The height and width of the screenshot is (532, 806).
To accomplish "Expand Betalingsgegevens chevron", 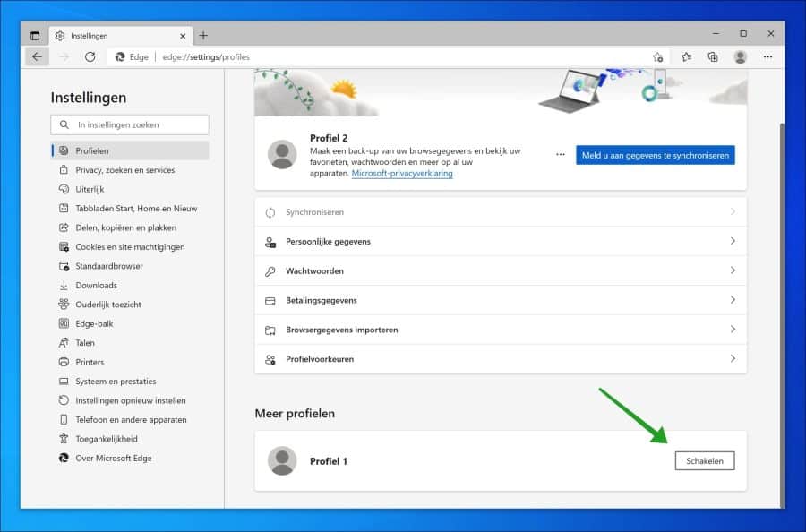I will (x=733, y=300).
